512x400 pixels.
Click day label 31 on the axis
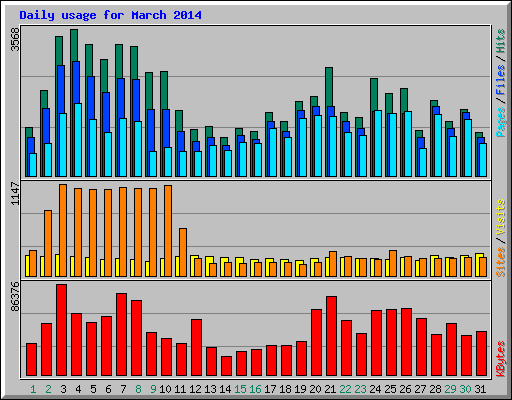(480, 389)
